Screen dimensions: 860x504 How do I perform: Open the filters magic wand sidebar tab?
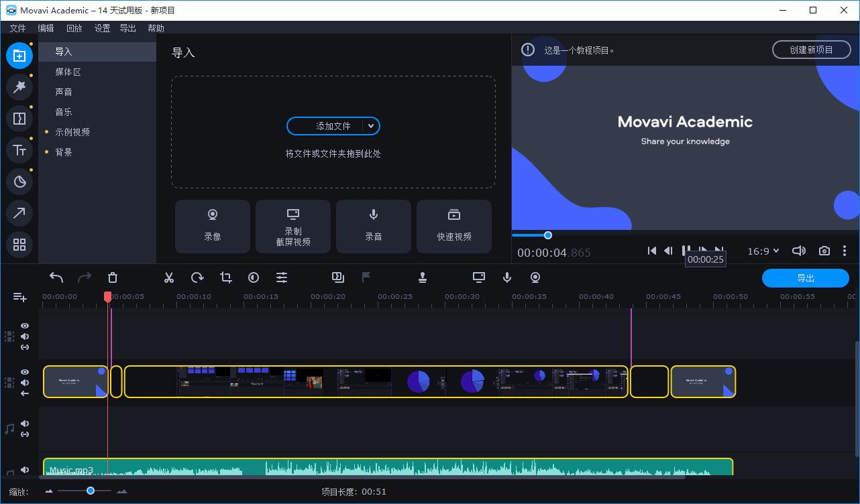(19, 87)
